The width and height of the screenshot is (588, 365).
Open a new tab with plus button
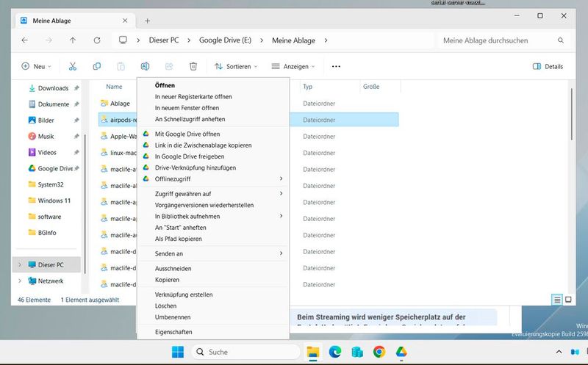pos(148,21)
